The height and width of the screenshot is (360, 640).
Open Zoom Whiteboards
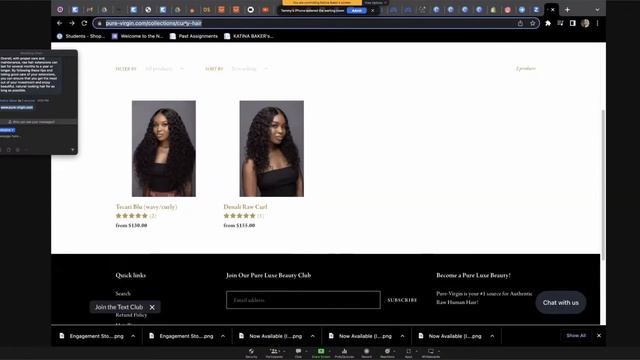(x=431, y=353)
